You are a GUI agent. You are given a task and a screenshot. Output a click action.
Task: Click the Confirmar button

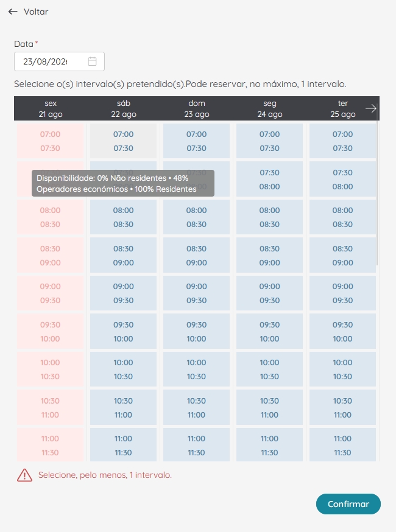click(348, 504)
